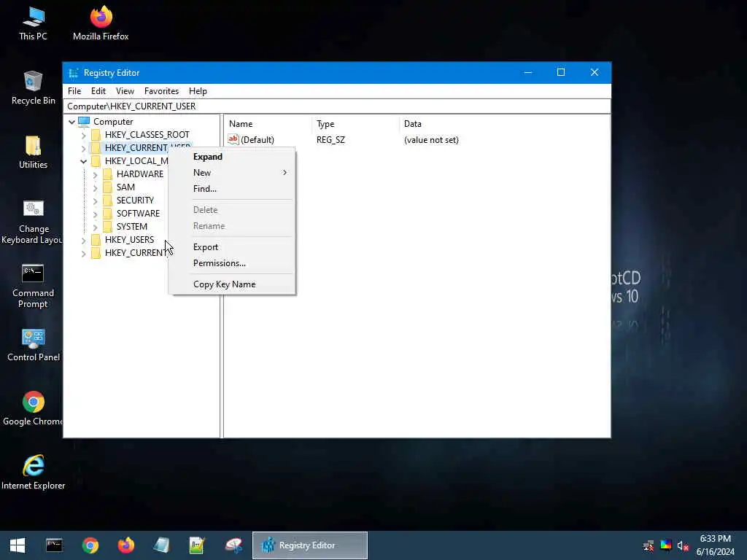The width and height of the screenshot is (747, 560).
Task: Choose Export in the context menu
Action: coord(232,246)
